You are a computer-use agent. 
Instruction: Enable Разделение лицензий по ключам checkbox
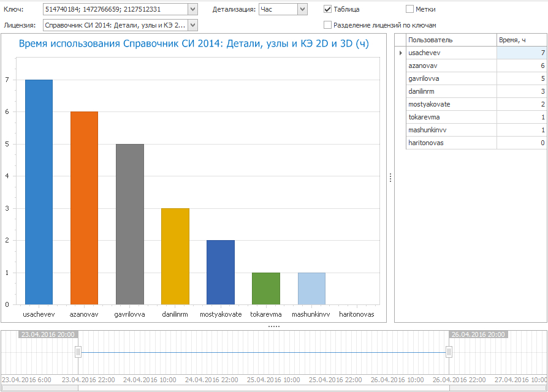(328, 25)
